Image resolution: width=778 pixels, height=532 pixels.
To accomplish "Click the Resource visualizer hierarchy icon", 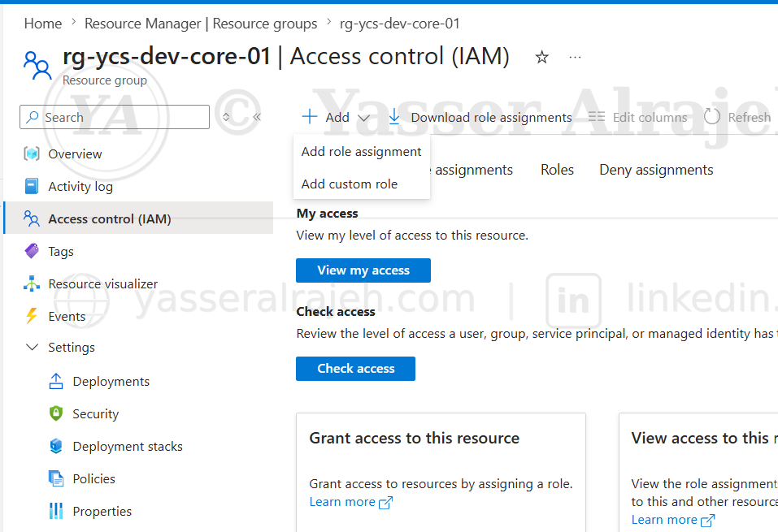I will 31,283.
